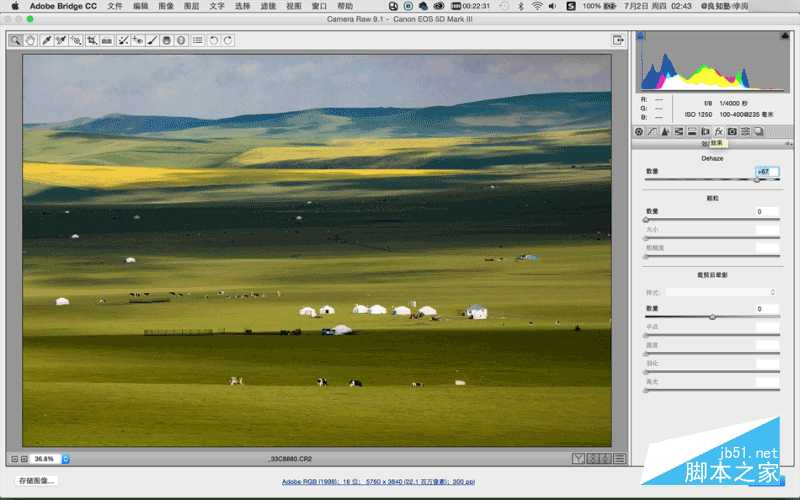The image size is (800, 500).
Task: Open the Effects panel flyout menu
Action: (x=788, y=144)
